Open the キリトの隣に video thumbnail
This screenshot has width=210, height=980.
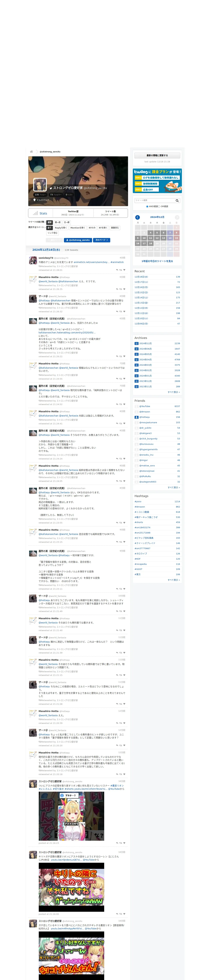(x=71, y=887)
